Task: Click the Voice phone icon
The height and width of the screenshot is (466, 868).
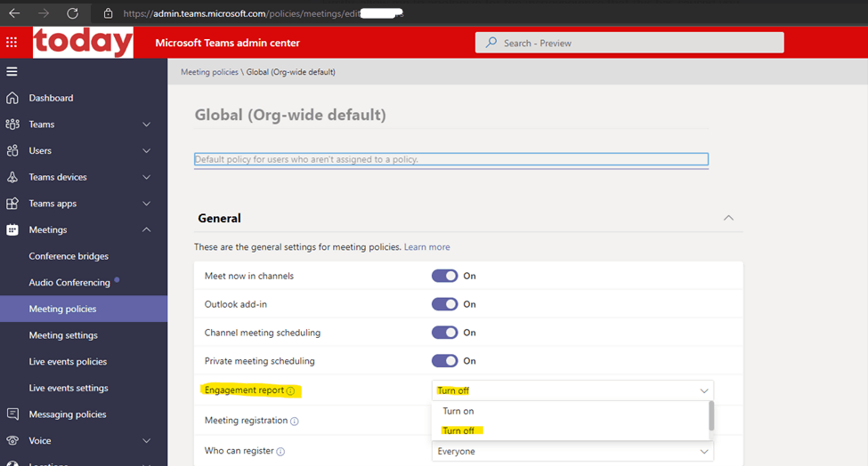Action: 12,440
